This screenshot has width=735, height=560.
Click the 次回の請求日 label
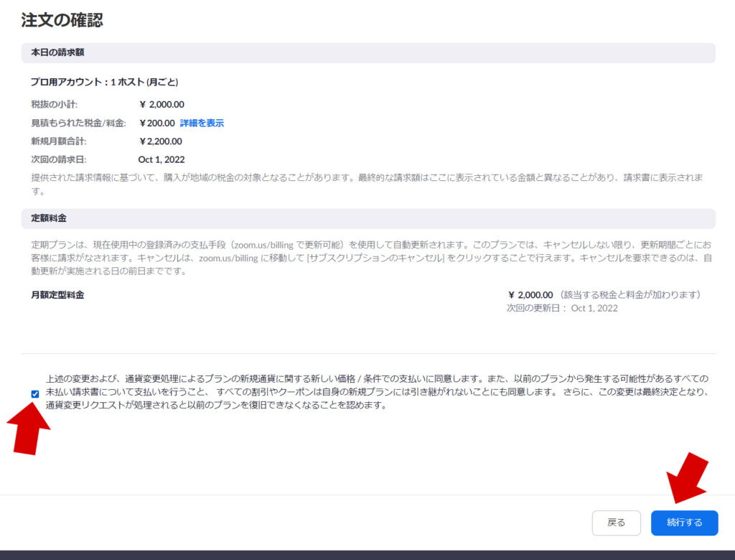(58, 159)
